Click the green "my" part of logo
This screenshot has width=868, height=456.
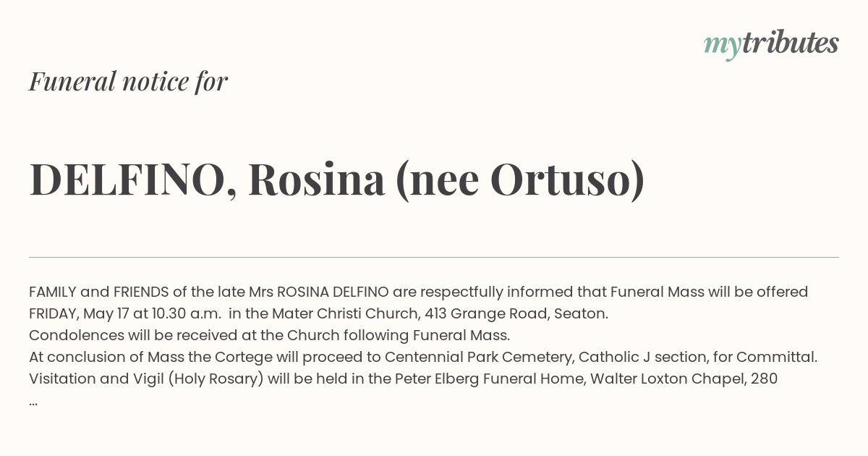(x=722, y=47)
